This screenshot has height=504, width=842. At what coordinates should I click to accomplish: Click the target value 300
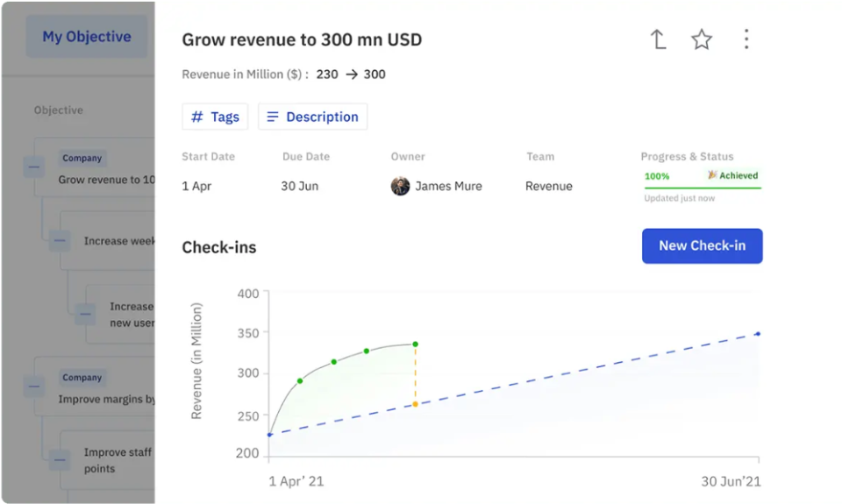pos(375,75)
